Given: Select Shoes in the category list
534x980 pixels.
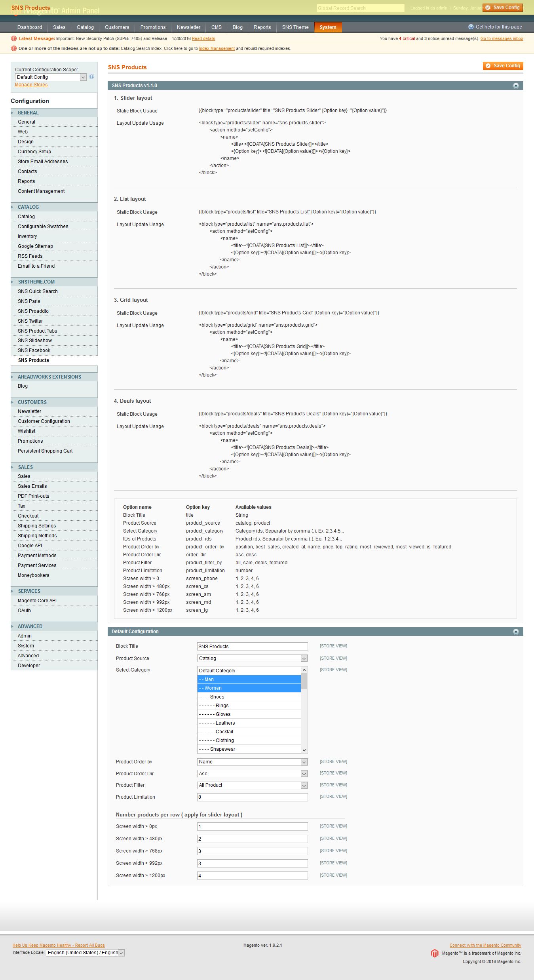Looking at the screenshot, I should [x=249, y=697].
